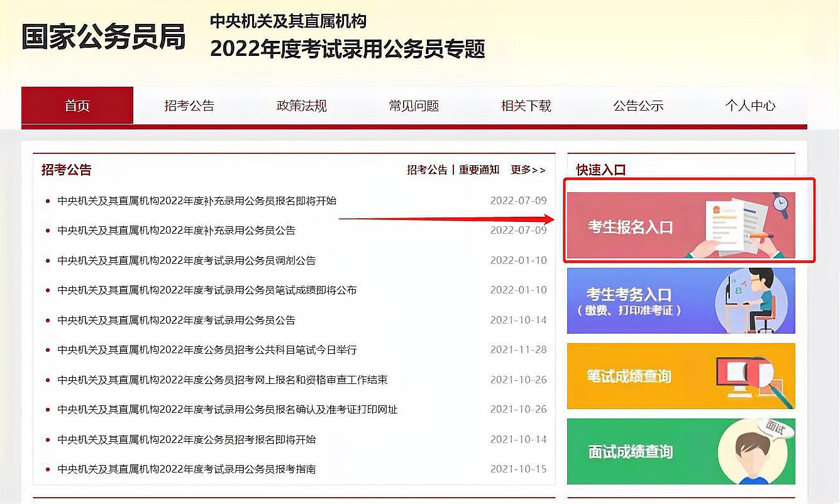Click the 首页 home tab
Screen dimensions: 840x504
[x=77, y=106]
